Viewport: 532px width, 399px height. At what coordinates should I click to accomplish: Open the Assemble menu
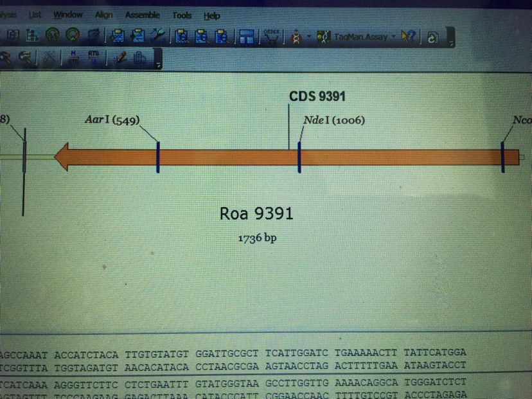click(142, 15)
